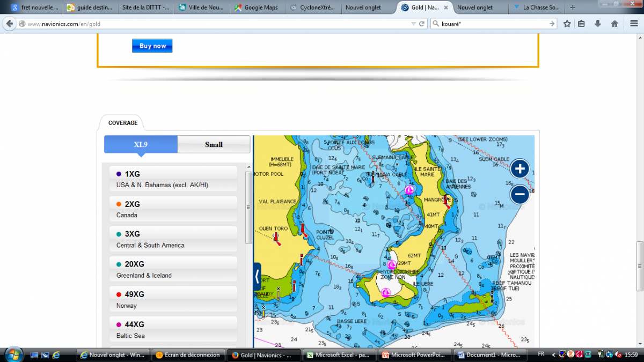Switch to the Google Maps browser tab
Viewport: 644px width, 362px height.
pos(257,8)
